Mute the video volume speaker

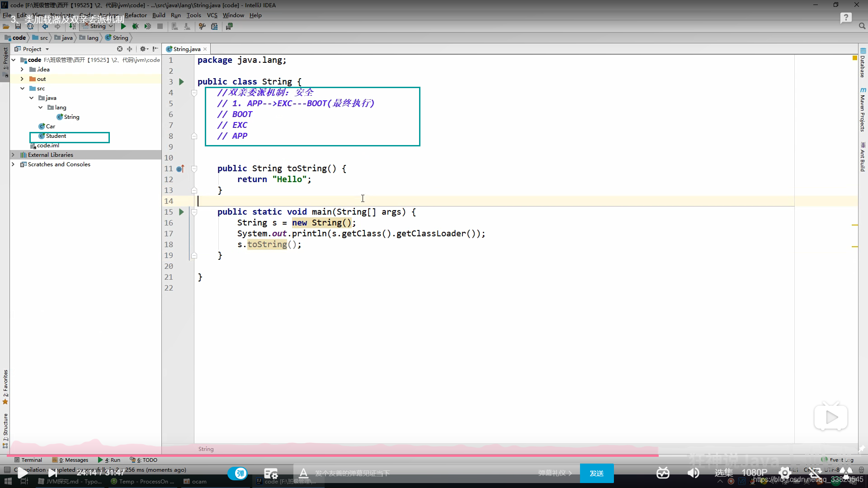pyautogui.click(x=693, y=473)
